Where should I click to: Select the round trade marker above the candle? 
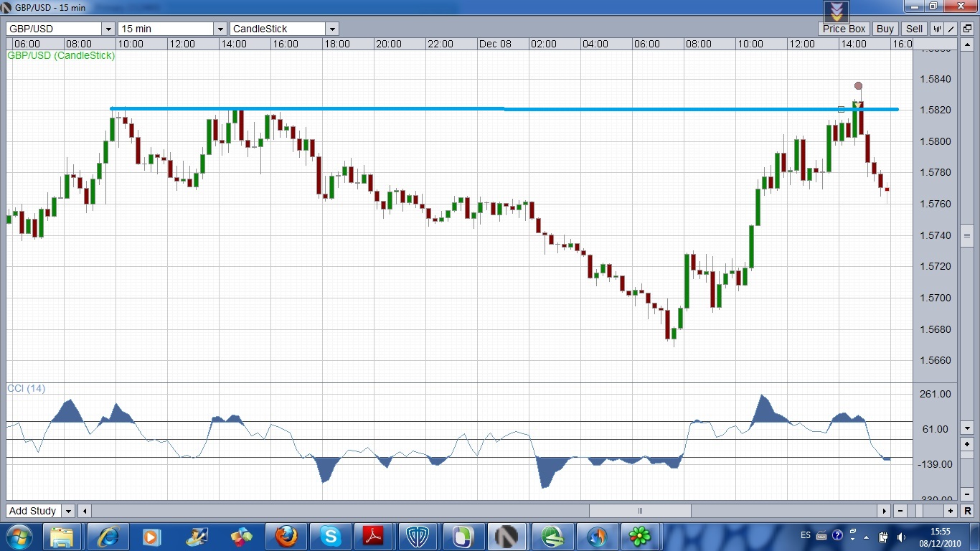tap(858, 86)
